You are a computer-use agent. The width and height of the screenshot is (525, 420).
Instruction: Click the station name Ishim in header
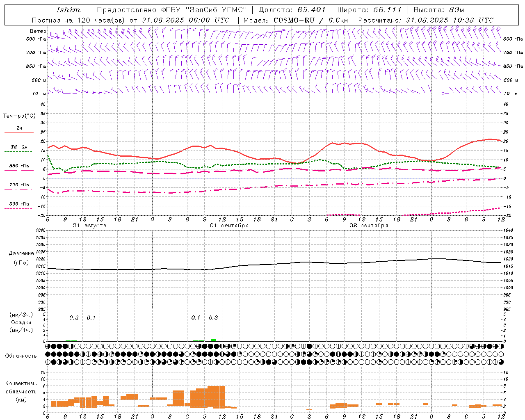68,10
